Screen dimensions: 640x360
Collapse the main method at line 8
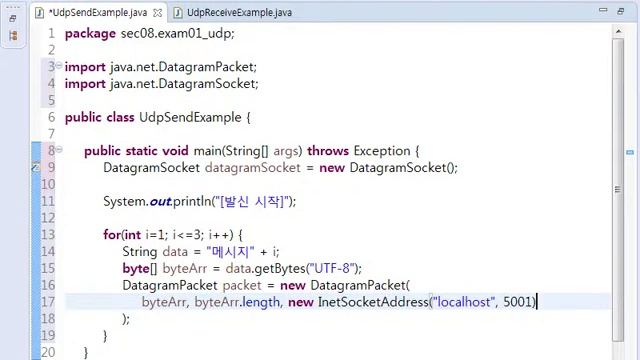point(59,149)
